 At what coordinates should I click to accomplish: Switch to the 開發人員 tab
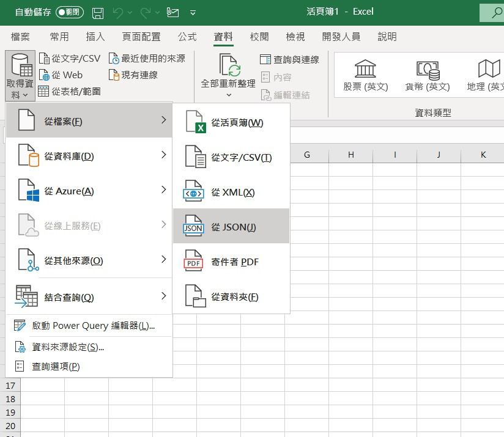pos(341,37)
